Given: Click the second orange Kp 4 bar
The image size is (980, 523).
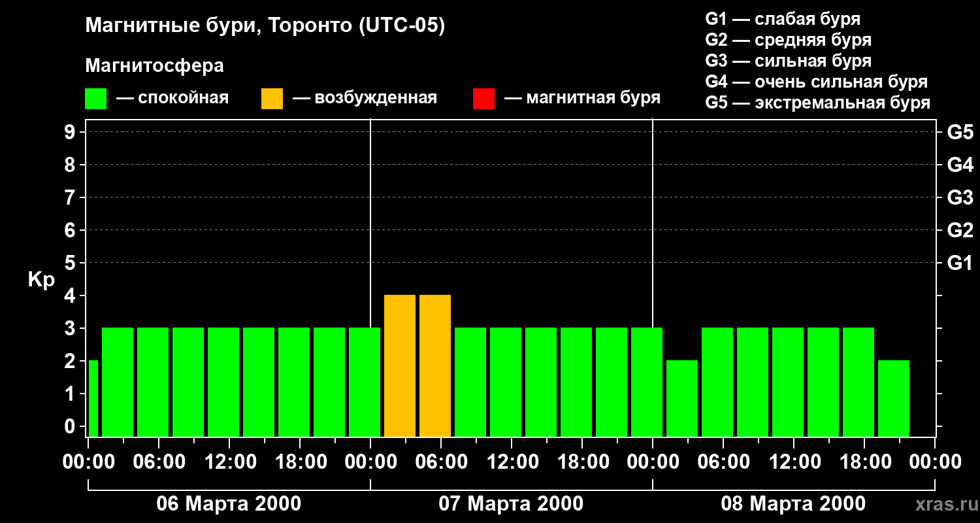Looking at the screenshot, I should (x=435, y=365).
